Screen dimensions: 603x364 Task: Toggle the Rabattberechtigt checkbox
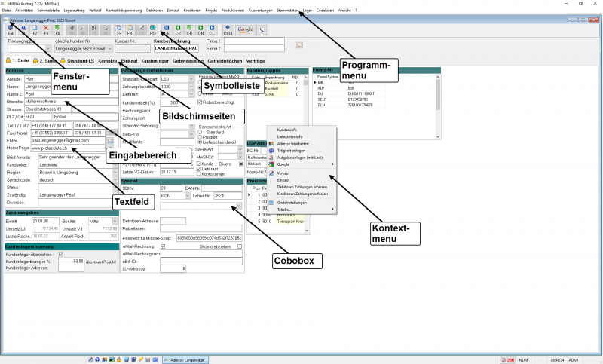200,102
